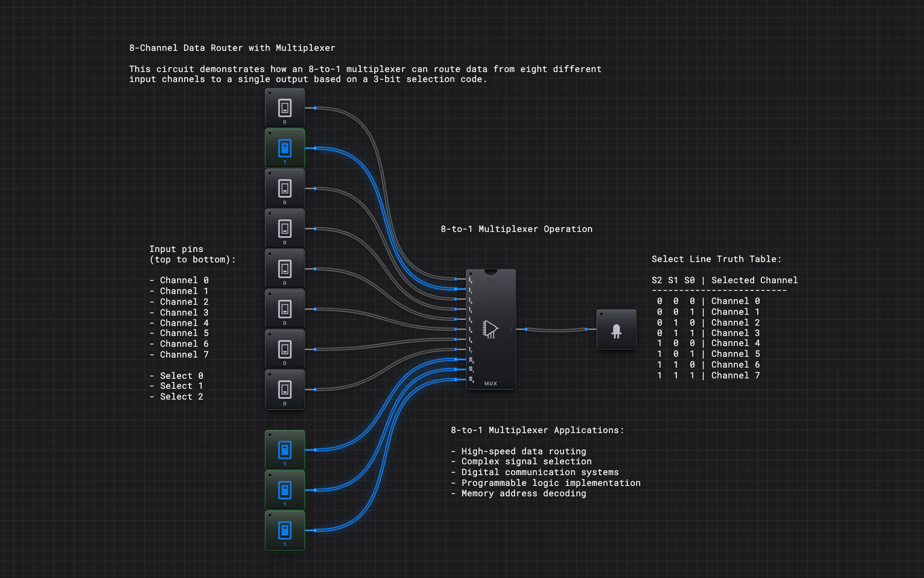Click the 'Select 2' entry in pin list
The height and width of the screenshot is (578, 924).
tap(176, 397)
